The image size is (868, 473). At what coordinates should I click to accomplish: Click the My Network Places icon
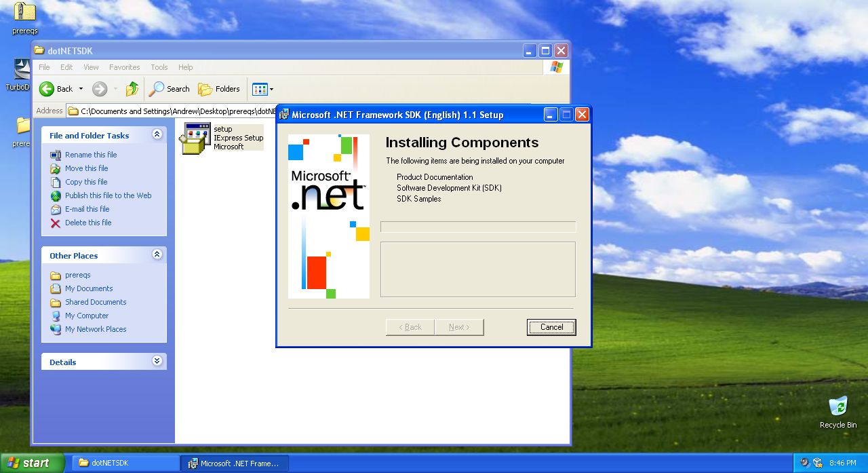[56, 329]
